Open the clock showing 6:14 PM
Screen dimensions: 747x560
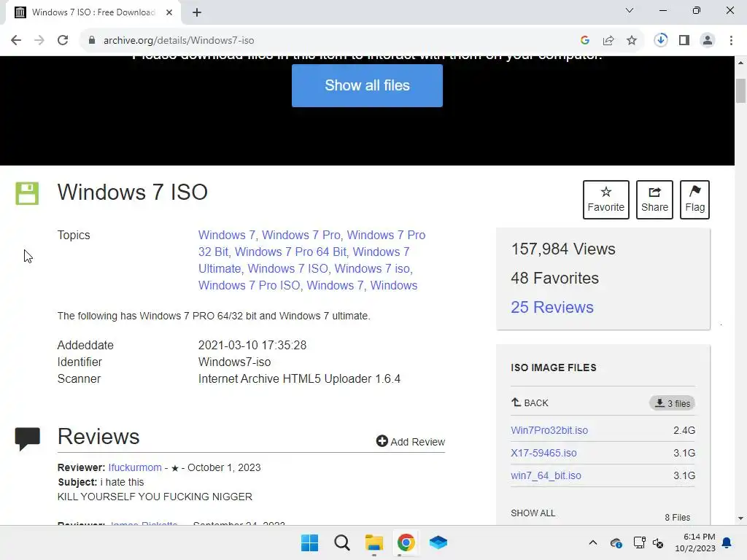click(695, 542)
